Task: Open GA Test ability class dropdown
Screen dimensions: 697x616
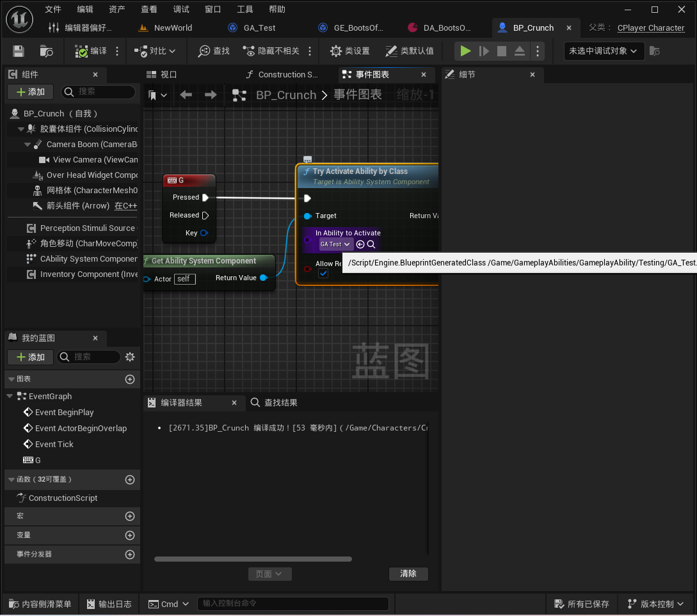Action: (x=335, y=245)
